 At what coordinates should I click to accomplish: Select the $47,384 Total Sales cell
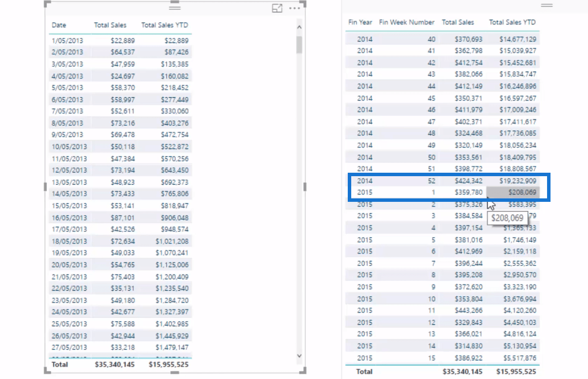123,159
